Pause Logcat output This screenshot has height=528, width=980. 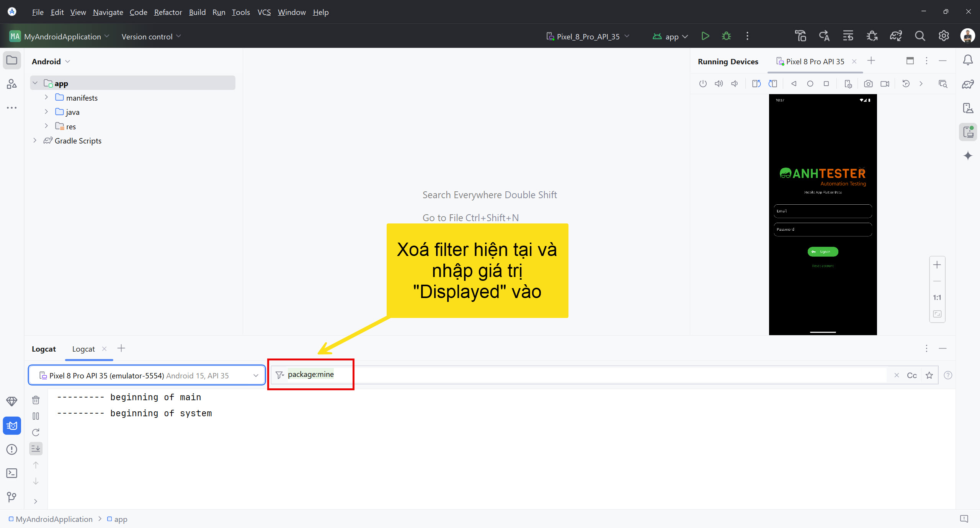point(36,416)
